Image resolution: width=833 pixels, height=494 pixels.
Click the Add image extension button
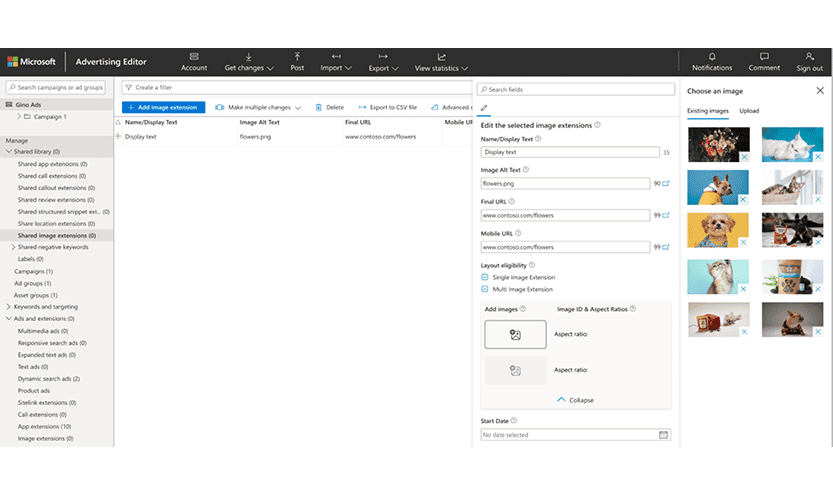tap(163, 107)
